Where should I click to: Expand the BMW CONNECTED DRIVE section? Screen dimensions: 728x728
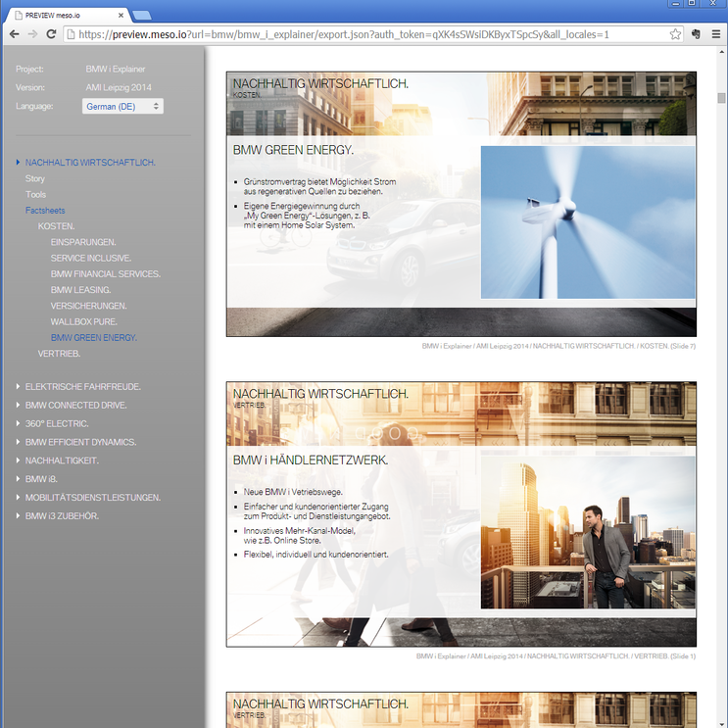click(75, 405)
